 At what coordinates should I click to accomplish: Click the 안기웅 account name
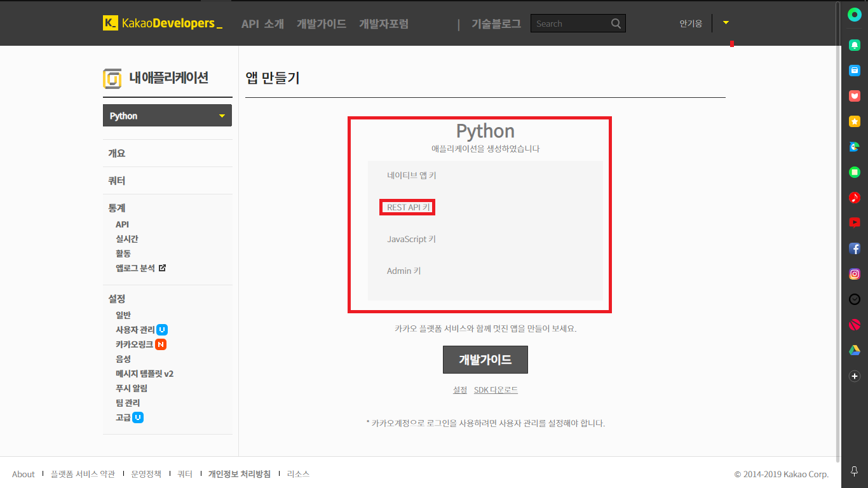point(691,24)
